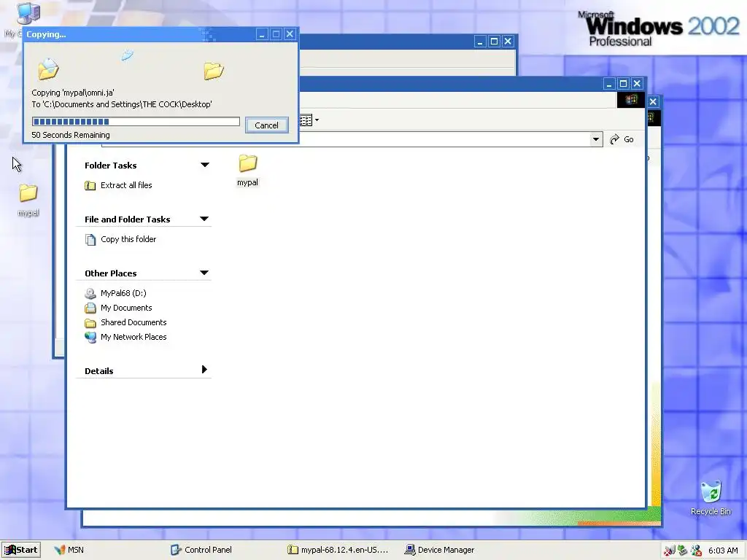
Task: Close the mypal explorer window
Action: pos(637,84)
